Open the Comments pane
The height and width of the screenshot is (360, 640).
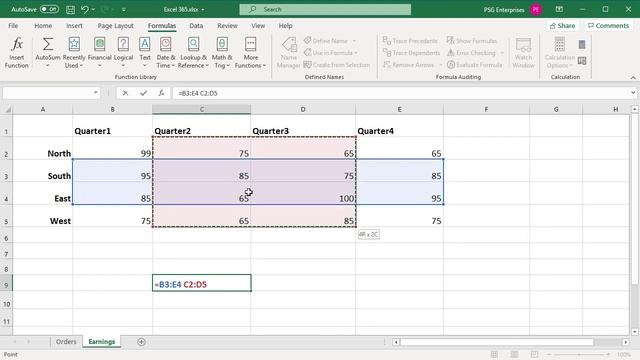(x=608, y=25)
